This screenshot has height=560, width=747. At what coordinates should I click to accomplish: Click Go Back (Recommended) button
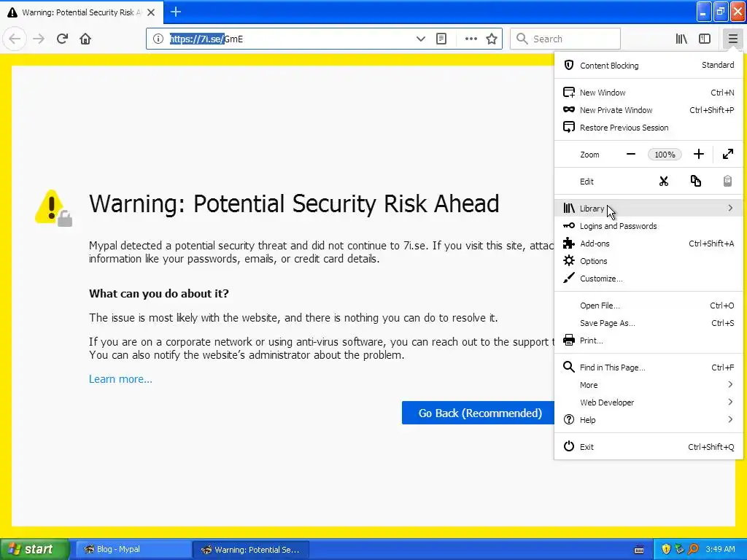coord(478,413)
